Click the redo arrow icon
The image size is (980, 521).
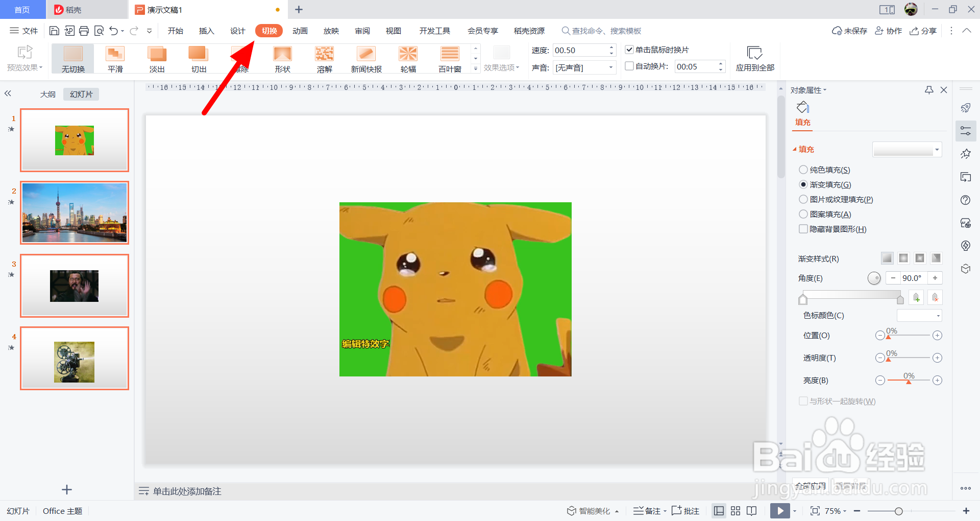pos(134,31)
